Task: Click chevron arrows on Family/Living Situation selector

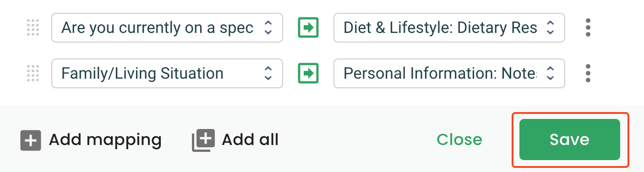Action: pyautogui.click(x=268, y=73)
